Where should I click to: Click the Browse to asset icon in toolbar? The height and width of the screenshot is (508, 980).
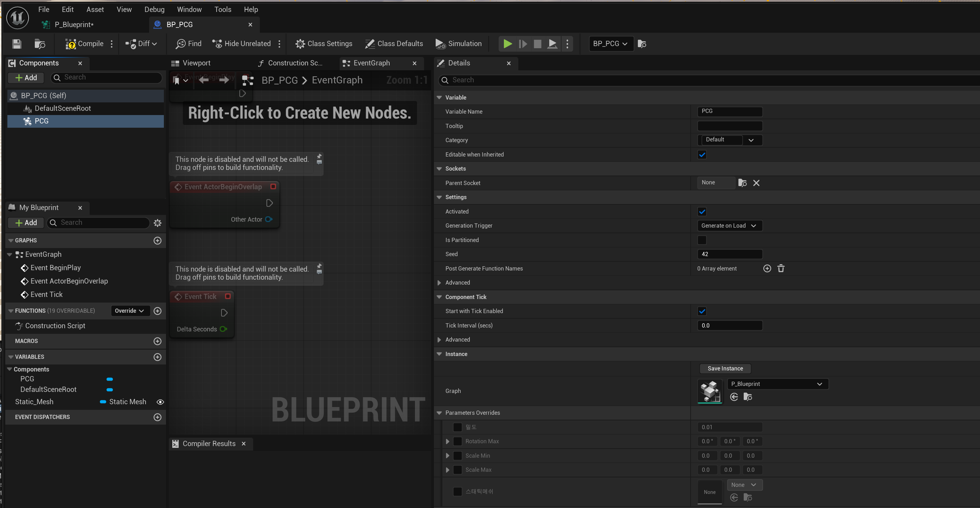point(40,44)
